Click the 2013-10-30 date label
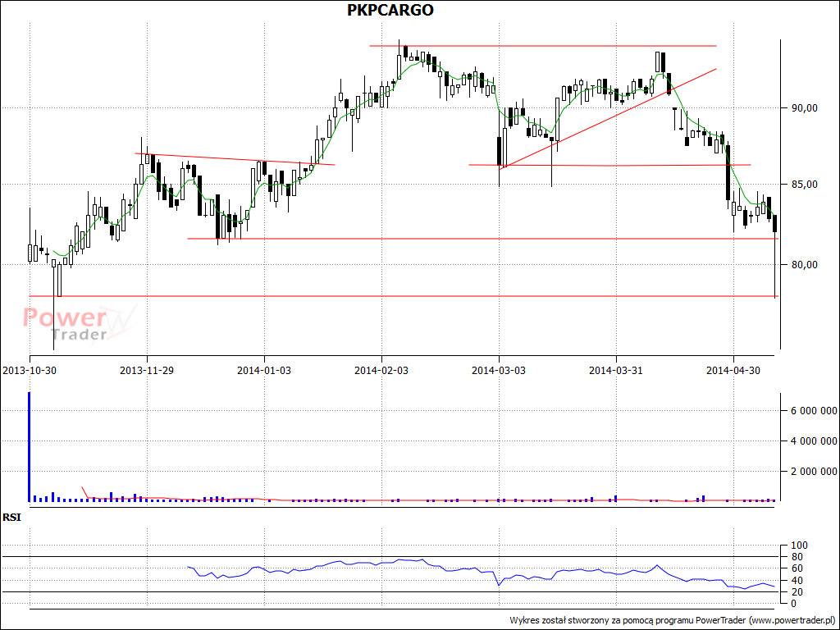Image resolution: width=840 pixels, height=630 pixels. (30, 370)
